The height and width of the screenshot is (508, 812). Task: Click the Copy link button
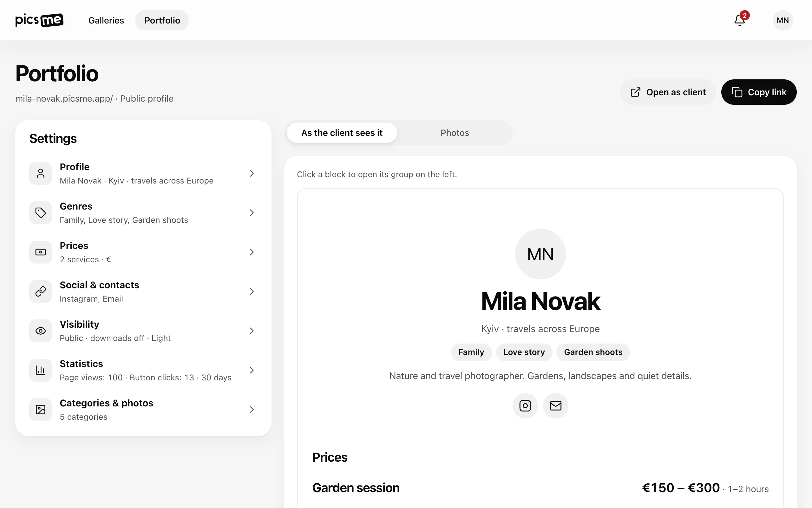759,92
